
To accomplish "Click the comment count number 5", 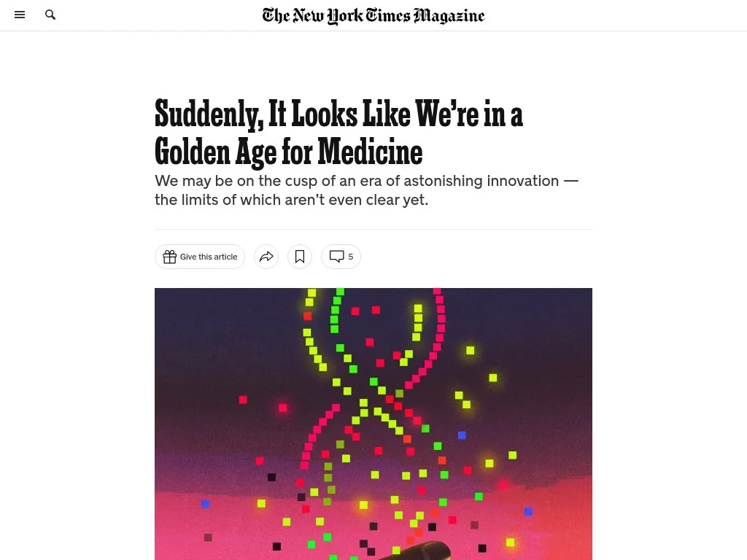I will click(x=351, y=257).
